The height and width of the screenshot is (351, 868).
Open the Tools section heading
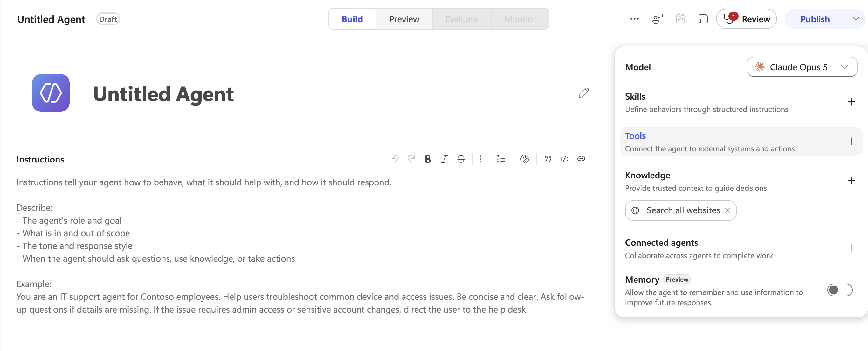[635, 136]
